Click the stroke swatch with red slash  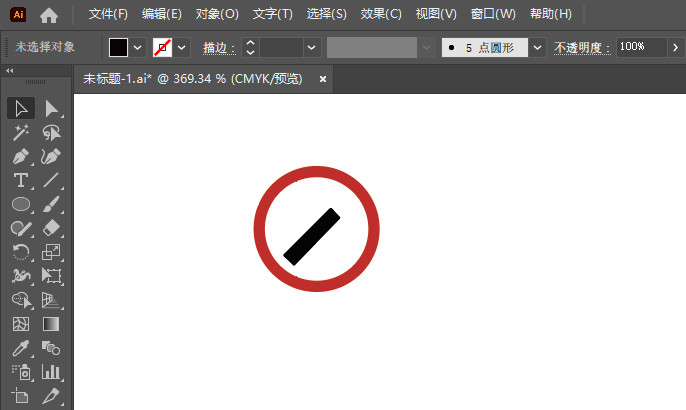click(162, 47)
